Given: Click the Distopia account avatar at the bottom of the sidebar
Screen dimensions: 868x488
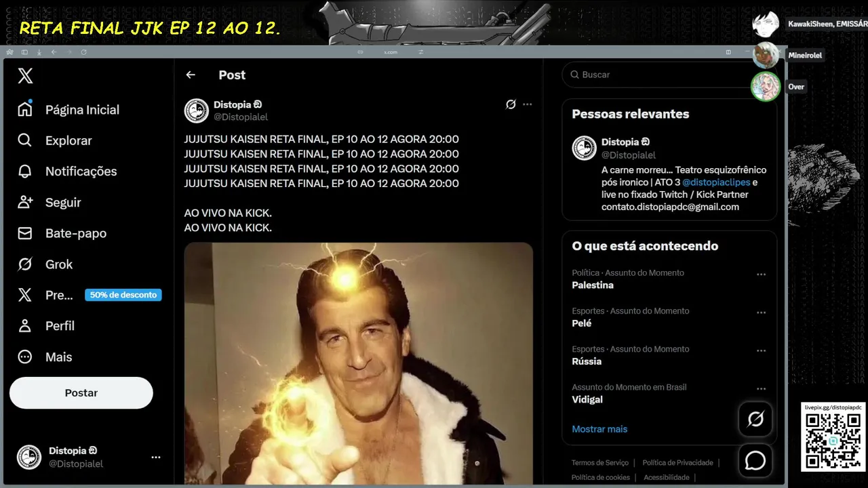Looking at the screenshot, I should pyautogui.click(x=29, y=457).
